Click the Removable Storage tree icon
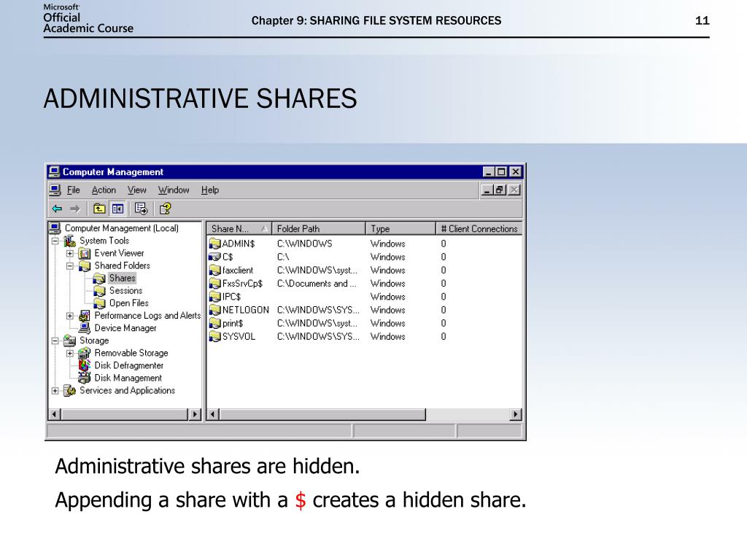The width and height of the screenshot is (747, 560). pyautogui.click(x=85, y=353)
